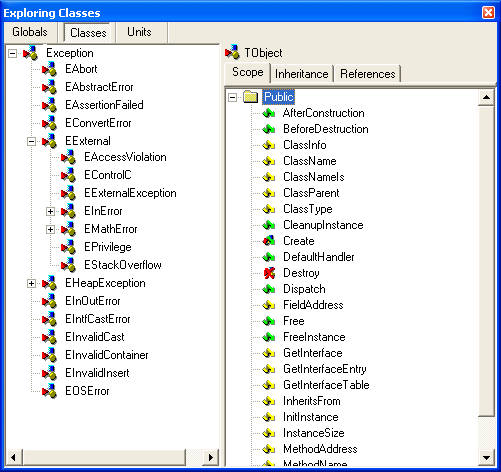Click the TObject class icon in header
This screenshot has height=472, width=501.
[x=232, y=52]
